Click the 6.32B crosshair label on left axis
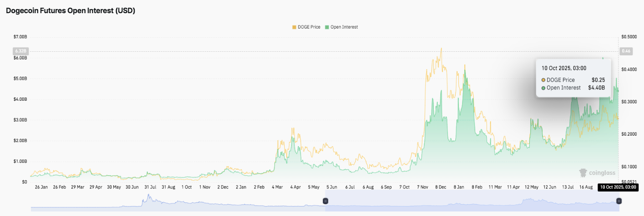The height and width of the screenshot is (216, 644). (20, 51)
